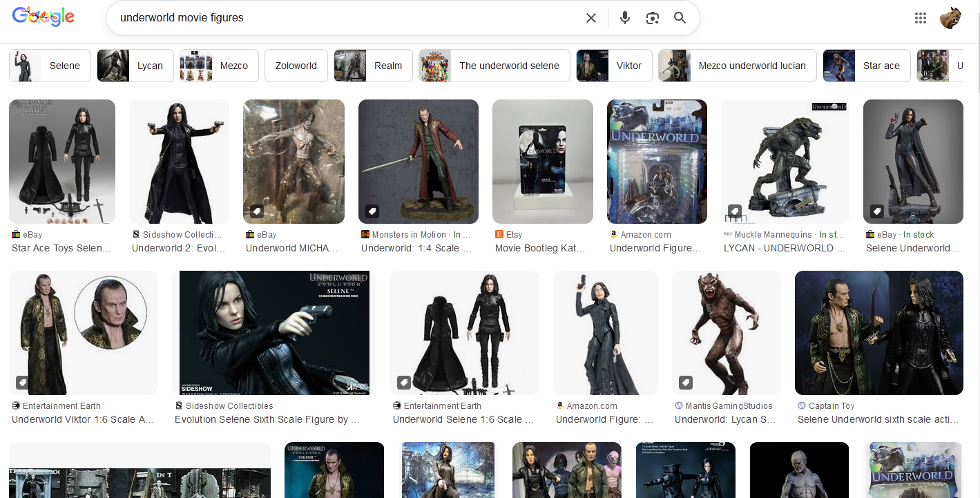
Task: Select the Selene filter chip
Action: point(50,66)
